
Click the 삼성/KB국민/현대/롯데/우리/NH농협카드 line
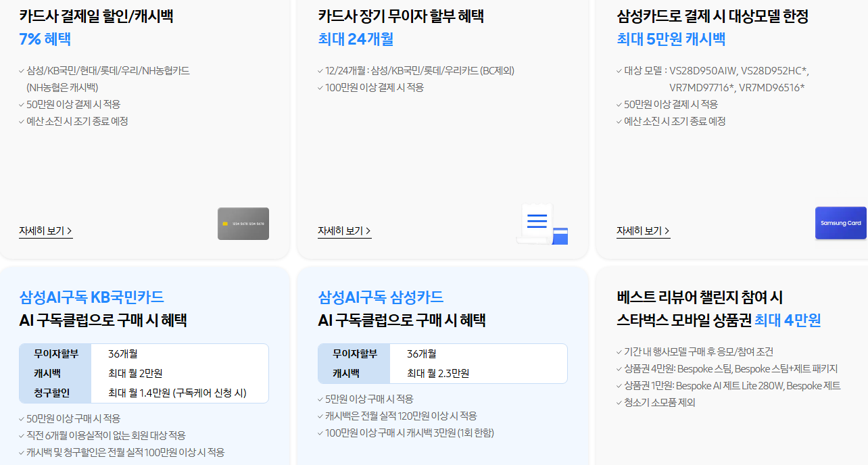108,70
